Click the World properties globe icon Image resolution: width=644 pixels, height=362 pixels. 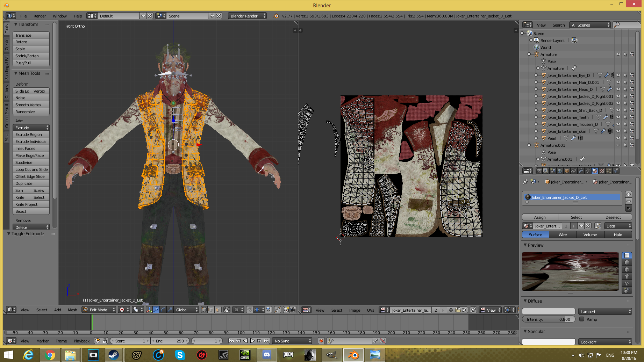point(560,171)
